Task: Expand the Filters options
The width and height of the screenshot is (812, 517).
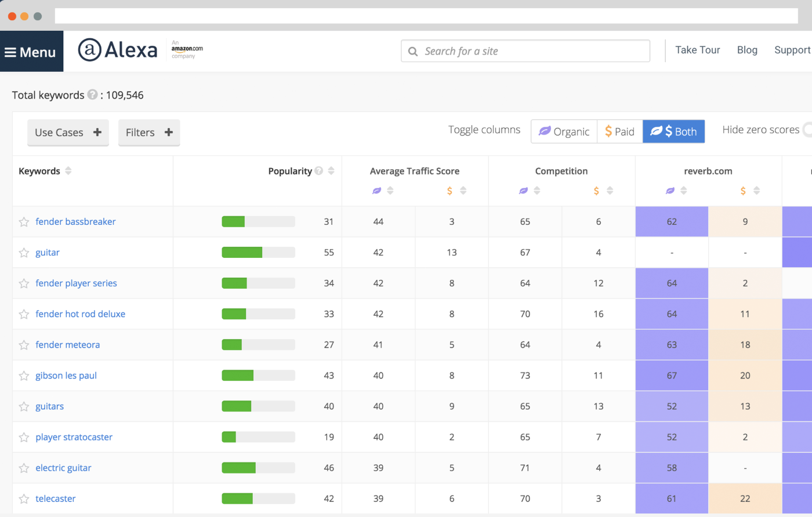Action: (149, 132)
